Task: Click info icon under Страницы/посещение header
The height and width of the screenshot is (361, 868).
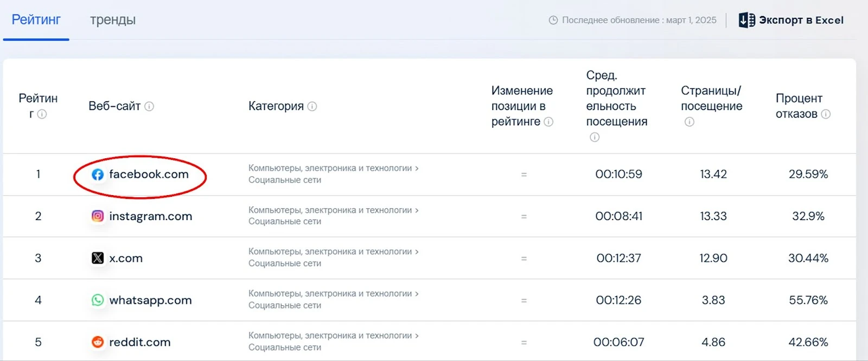Action: [x=690, y=121]
